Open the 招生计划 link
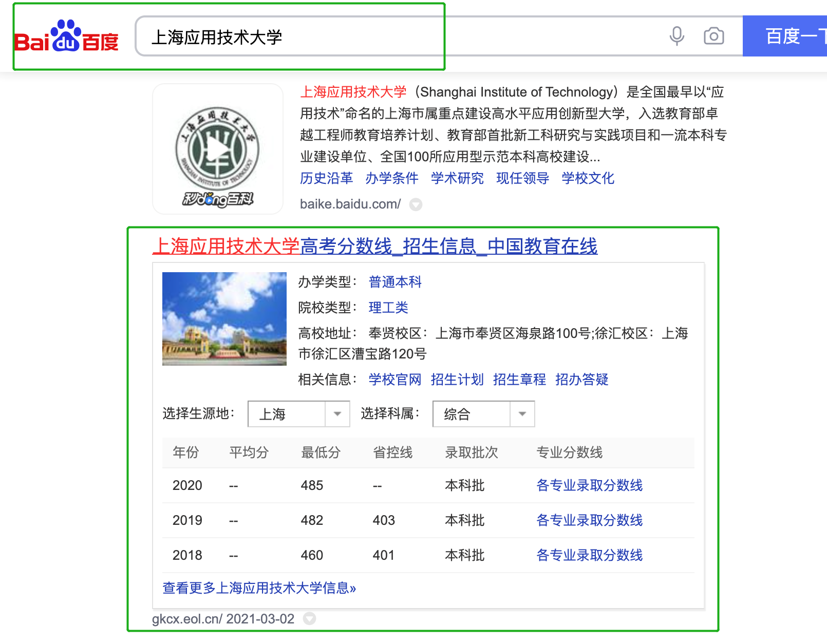 click(x=457, y=380)
